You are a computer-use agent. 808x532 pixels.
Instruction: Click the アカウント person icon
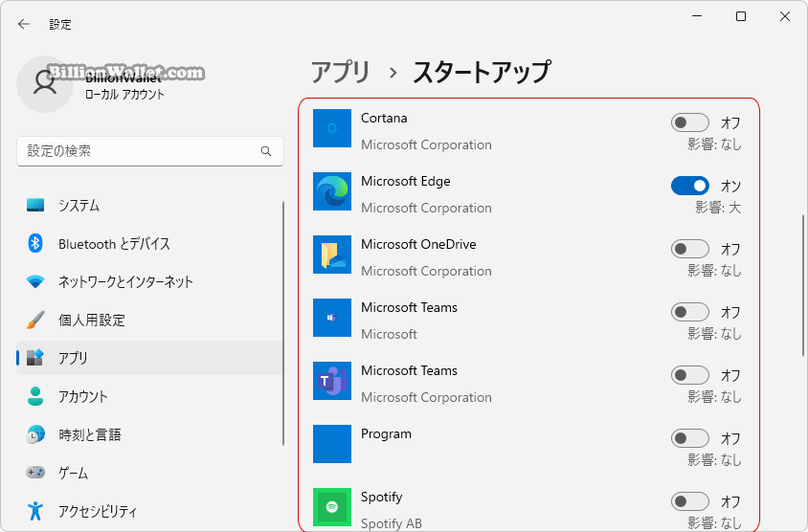point(35,395)
